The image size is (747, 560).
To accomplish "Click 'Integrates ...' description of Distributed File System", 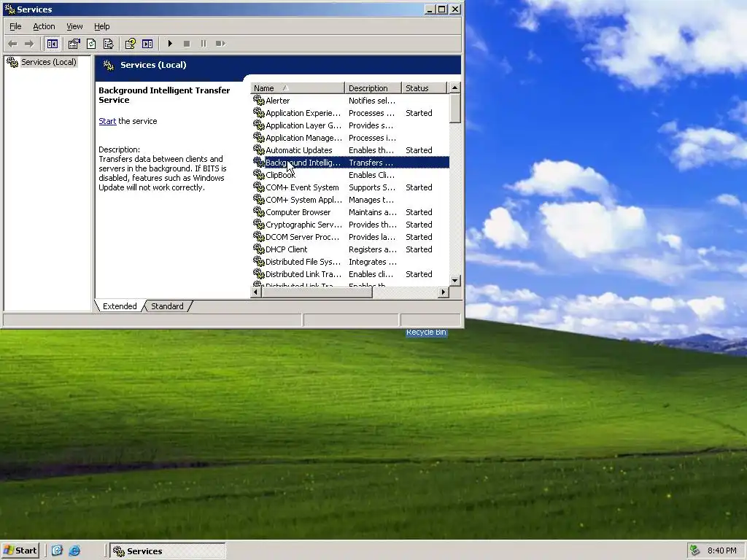I will pos(373,262).
